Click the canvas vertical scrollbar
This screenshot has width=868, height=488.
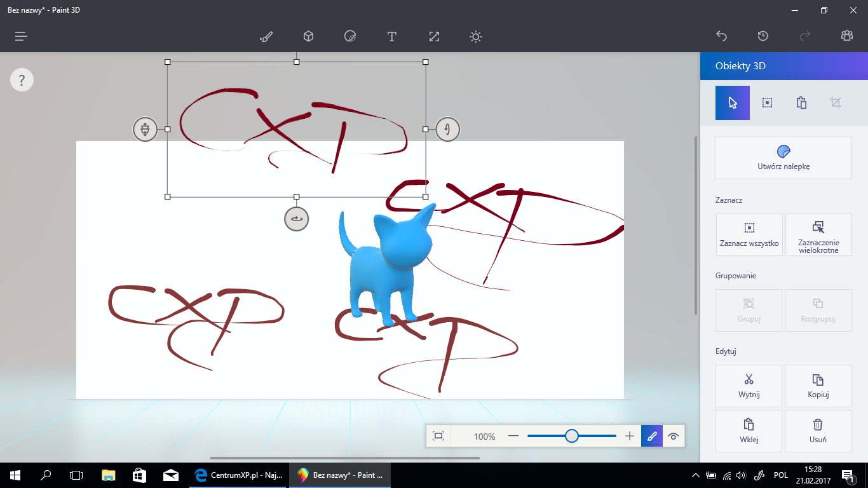(696, 226)
